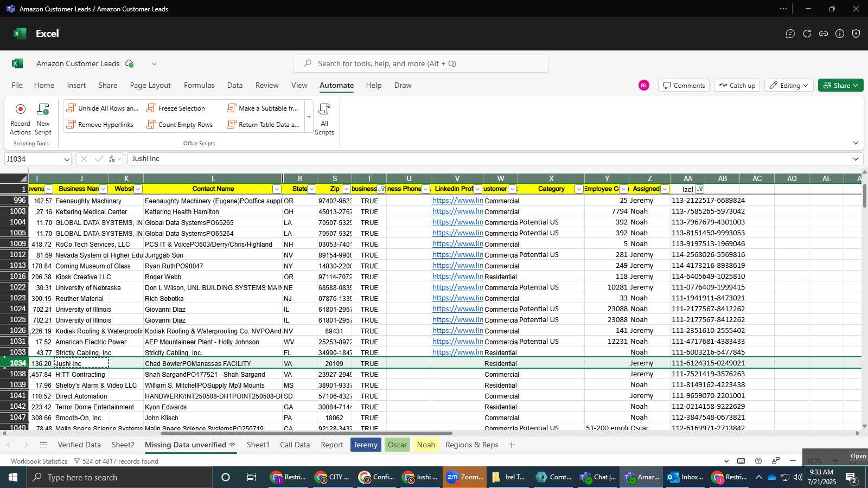
Task: Open filter dropdown for Assigned column
Action: pyautogui.click(x=665, y=189)
